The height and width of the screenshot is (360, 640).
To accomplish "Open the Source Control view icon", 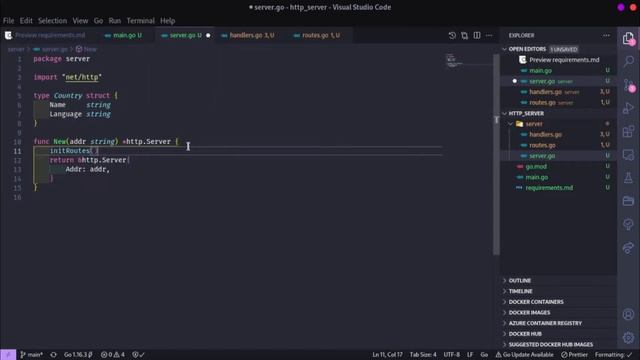I will pyautogui.click(x=629, y=85).
